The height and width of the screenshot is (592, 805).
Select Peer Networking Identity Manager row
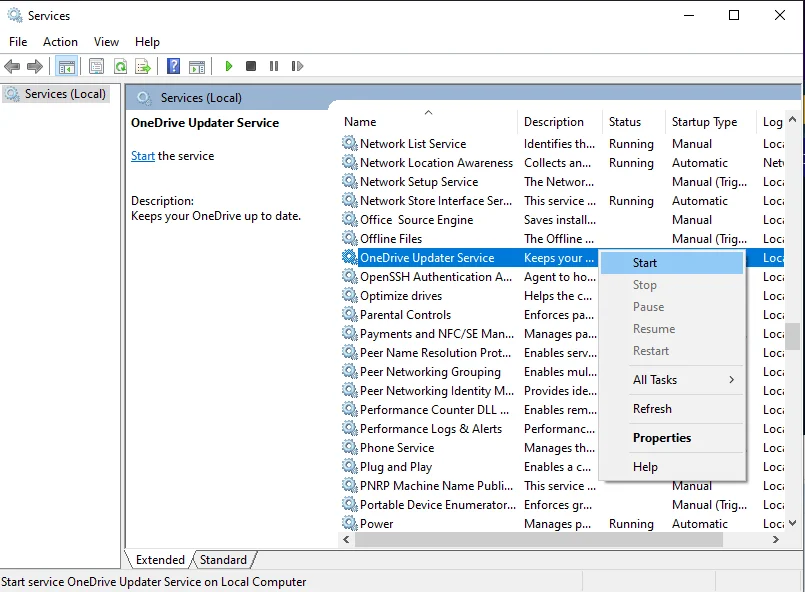(x=469, y=391)
